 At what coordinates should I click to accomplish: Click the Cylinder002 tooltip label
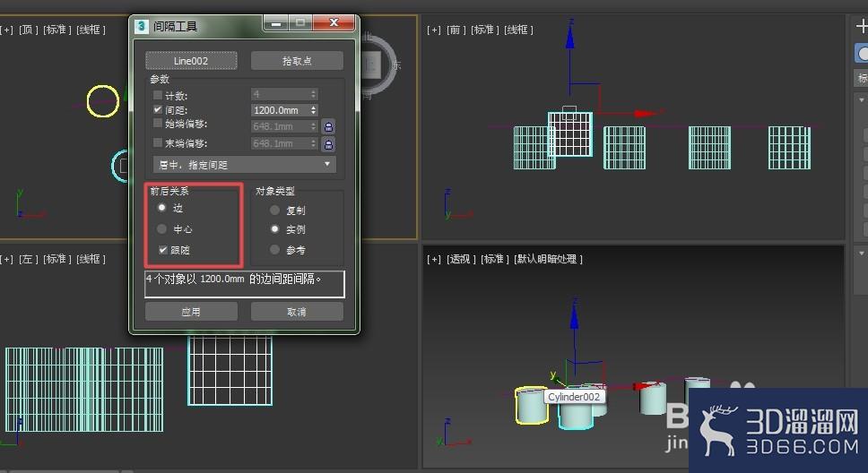pos(574,397)
